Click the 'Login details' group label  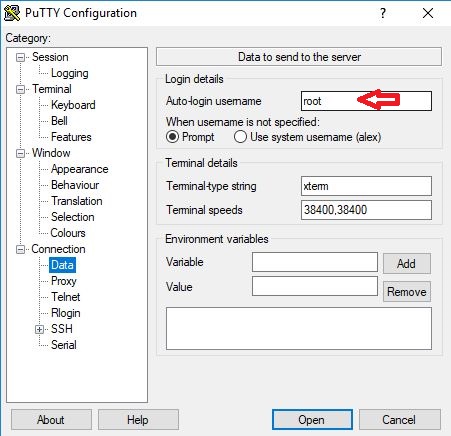(x=194, y=79)
